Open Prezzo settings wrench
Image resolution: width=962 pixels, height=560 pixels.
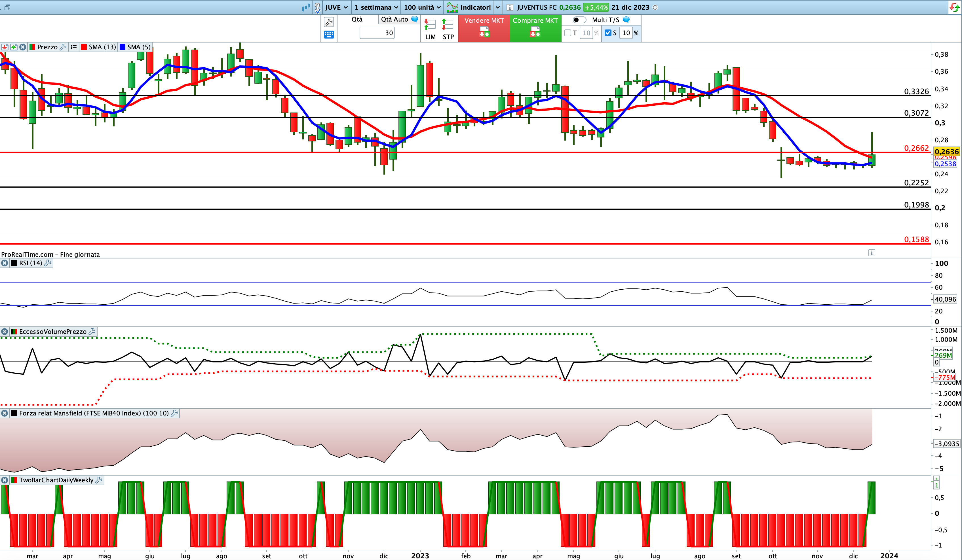tap(63, 47)
